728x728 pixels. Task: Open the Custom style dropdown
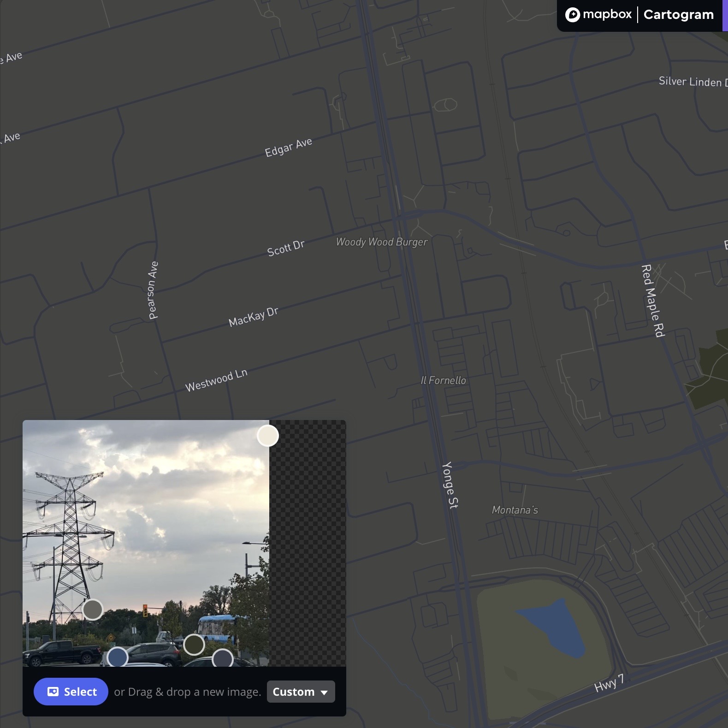coord(301,692)
